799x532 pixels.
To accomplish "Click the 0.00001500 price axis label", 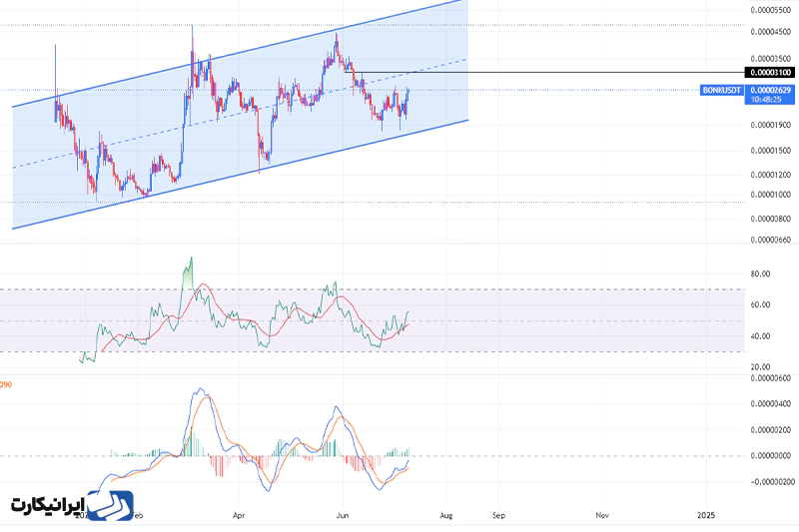I will 770,151.
